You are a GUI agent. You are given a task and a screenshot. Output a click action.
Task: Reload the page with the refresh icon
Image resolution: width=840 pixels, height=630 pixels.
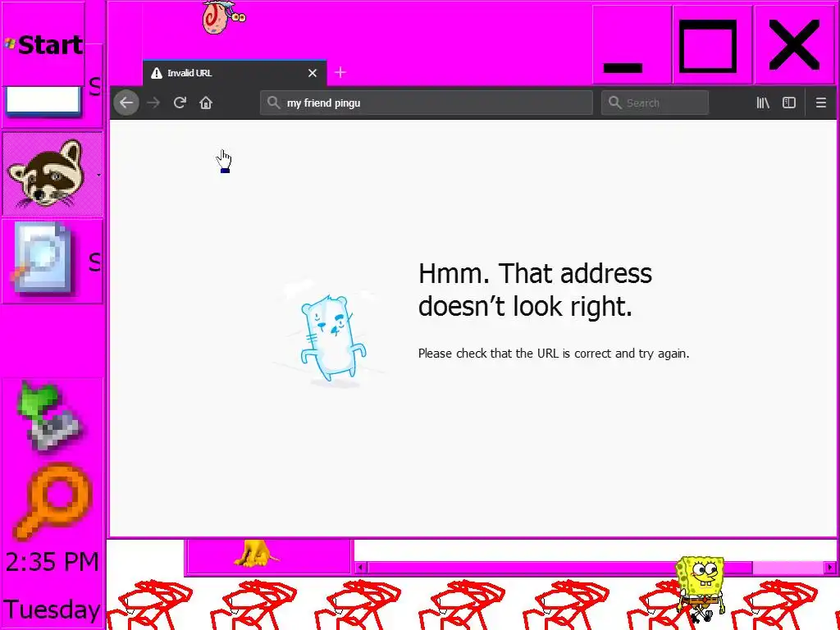point(180,103)
